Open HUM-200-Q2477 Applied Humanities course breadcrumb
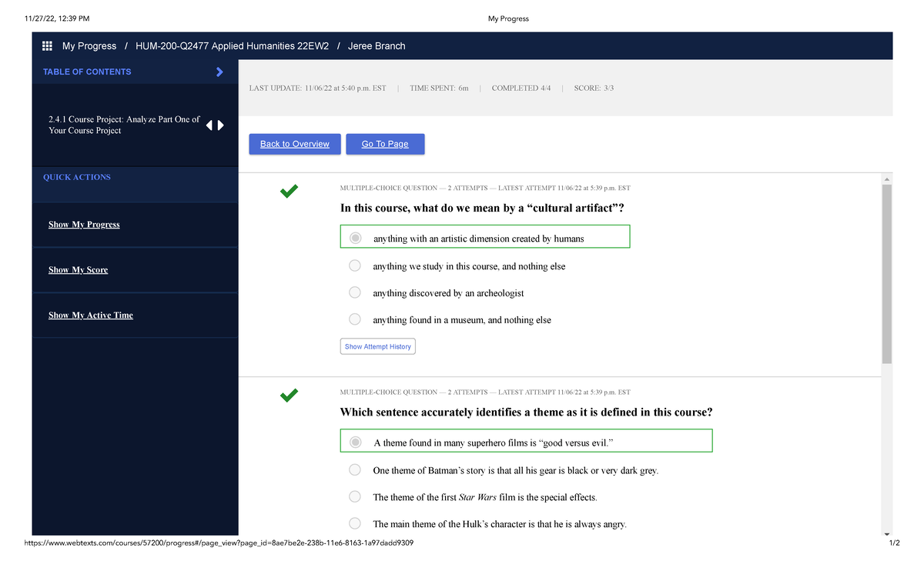Viewport: 924px width, 561px height. [x=232, y=46]
